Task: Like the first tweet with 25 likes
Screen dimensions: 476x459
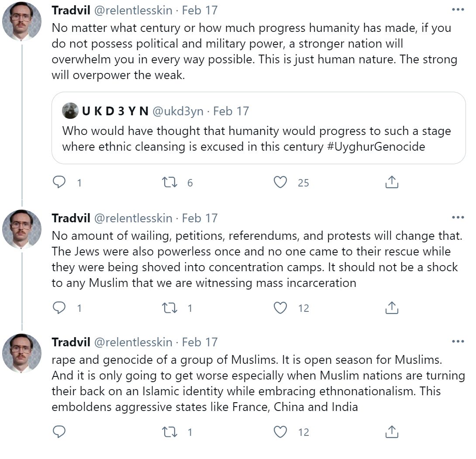Action: click(280, 182)
